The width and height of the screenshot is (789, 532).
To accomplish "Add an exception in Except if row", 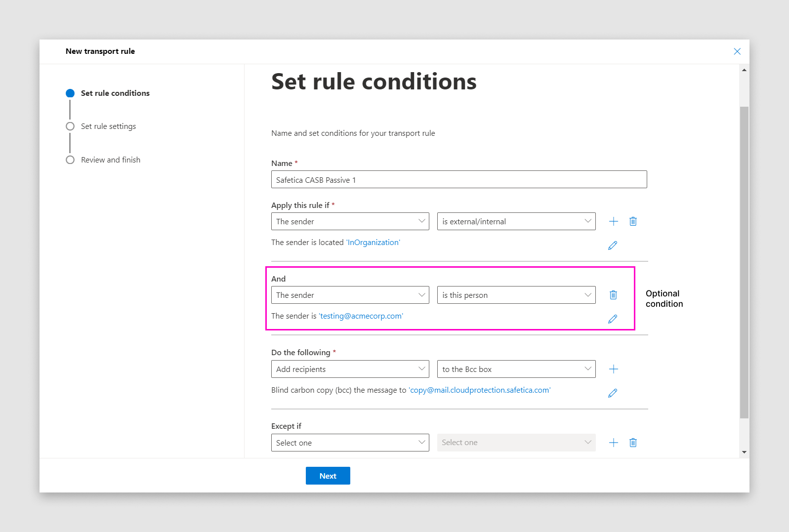I will click(613, 443).
